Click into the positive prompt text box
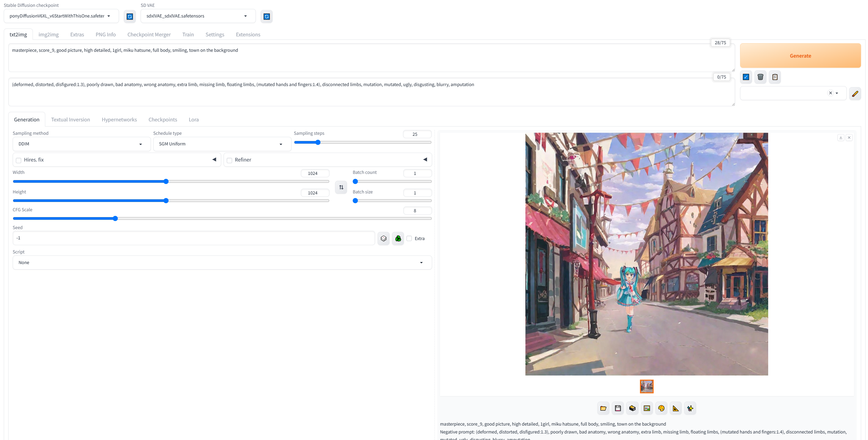 tap(371, 57)
